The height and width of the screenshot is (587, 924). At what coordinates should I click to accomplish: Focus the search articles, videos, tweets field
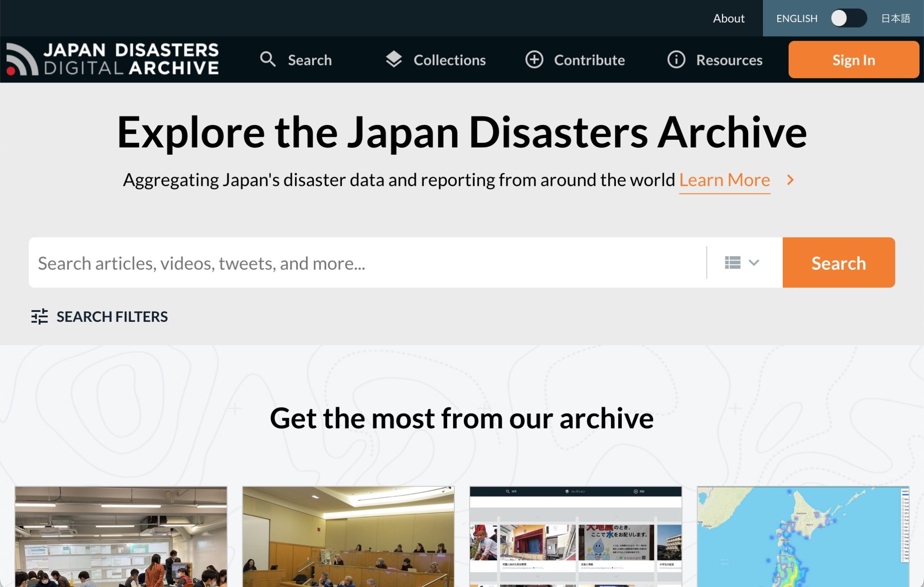[x=367, y=262]
